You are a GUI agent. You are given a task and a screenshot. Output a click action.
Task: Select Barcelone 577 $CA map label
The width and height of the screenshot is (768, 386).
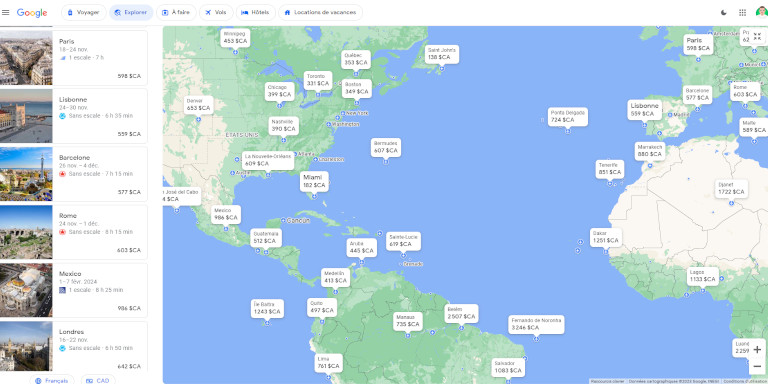697,95
